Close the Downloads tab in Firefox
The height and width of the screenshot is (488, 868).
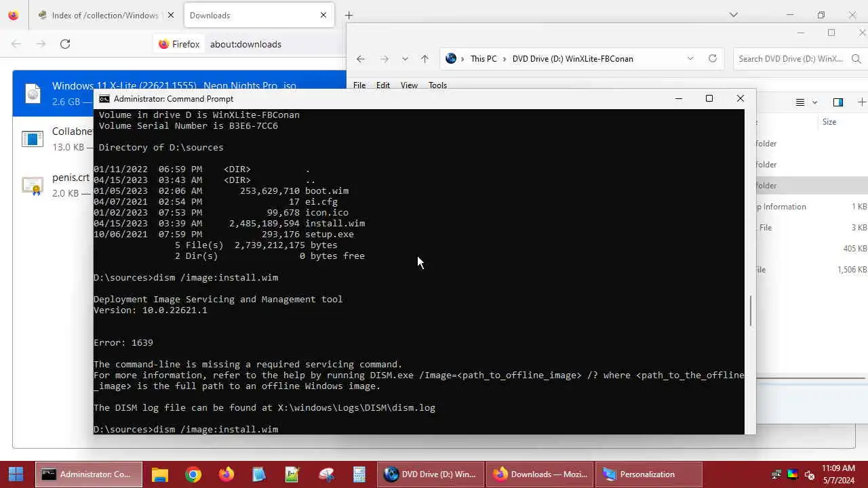[x=323, y=15]
